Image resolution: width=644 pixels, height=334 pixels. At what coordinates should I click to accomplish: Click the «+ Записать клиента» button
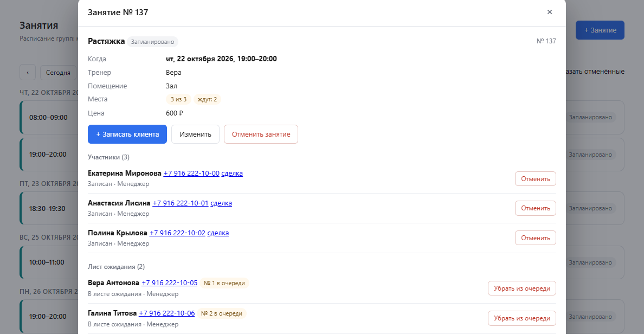pyautogui.click(x=127, y=134)
